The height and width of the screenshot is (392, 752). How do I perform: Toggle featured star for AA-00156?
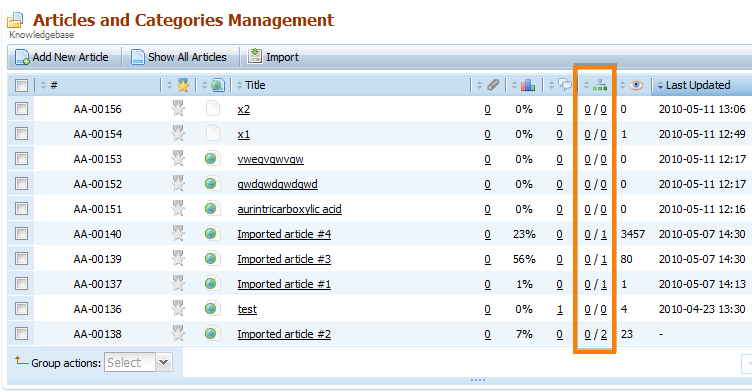(178, 108)
